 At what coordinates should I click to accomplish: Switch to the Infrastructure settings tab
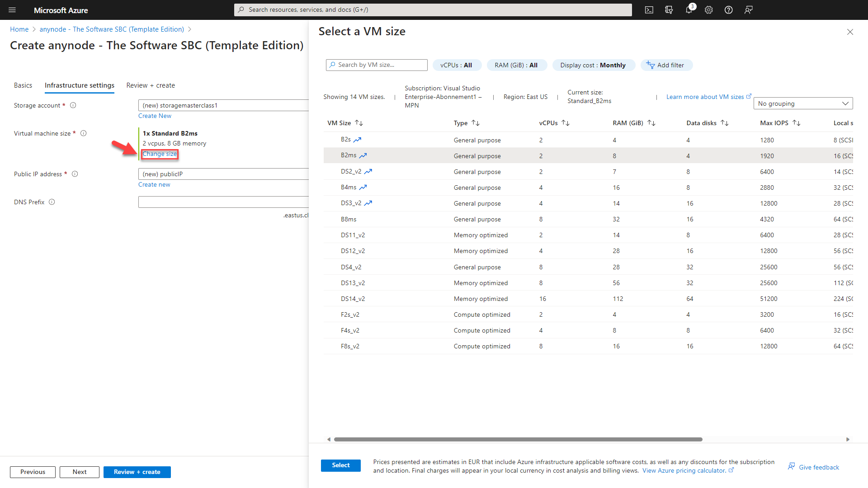[x=80, y=85]
